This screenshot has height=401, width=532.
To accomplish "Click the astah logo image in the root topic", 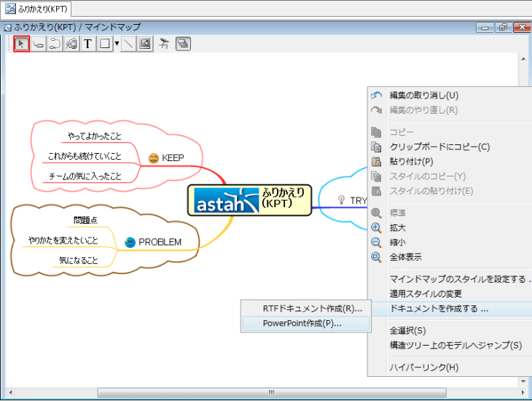I will (x=226, y=200).
